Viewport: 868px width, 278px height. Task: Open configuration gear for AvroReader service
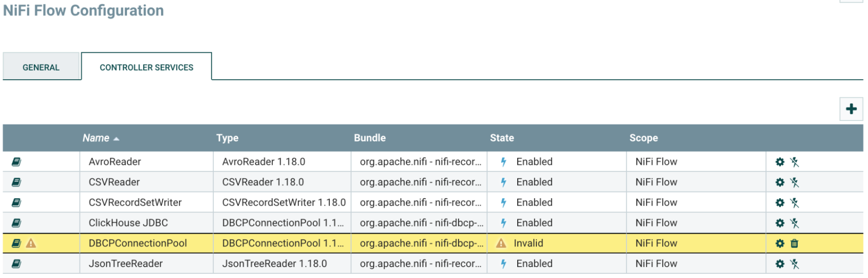click(x=780, y=162)
